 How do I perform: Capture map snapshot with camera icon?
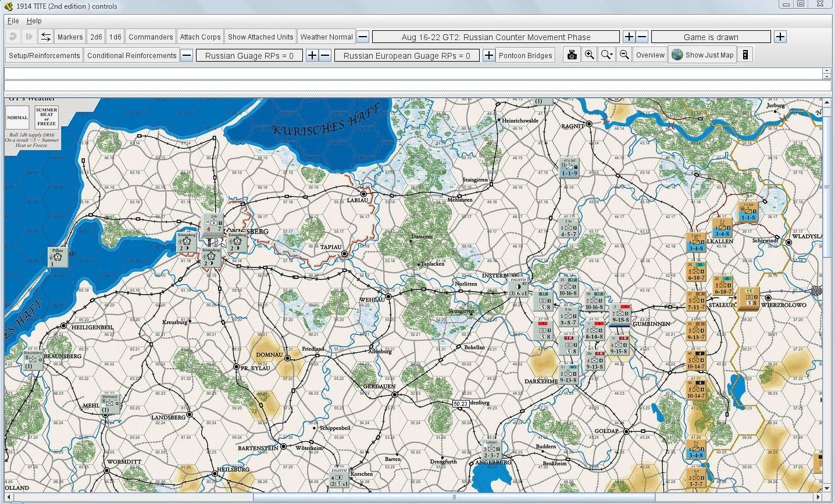tap(572, 55)
